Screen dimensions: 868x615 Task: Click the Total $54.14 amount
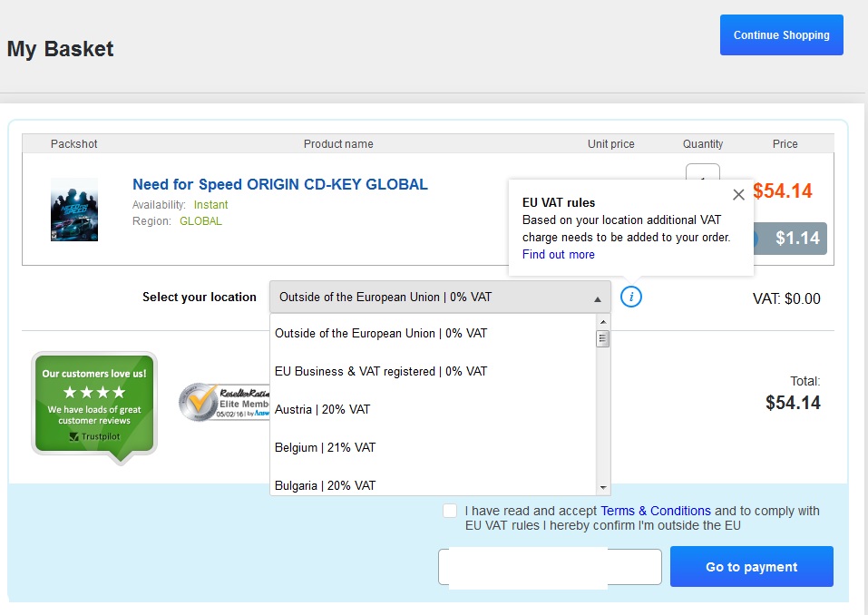[x=793, y=403]
